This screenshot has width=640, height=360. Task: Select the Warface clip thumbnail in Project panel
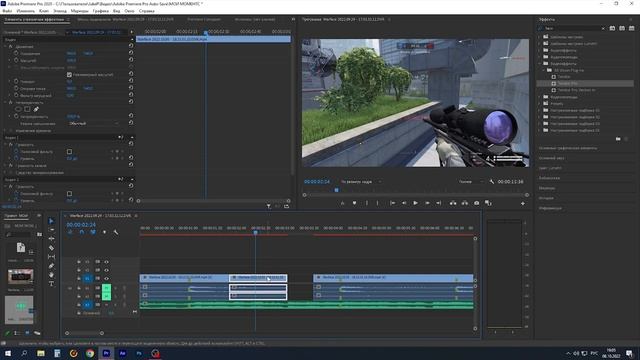20,277
